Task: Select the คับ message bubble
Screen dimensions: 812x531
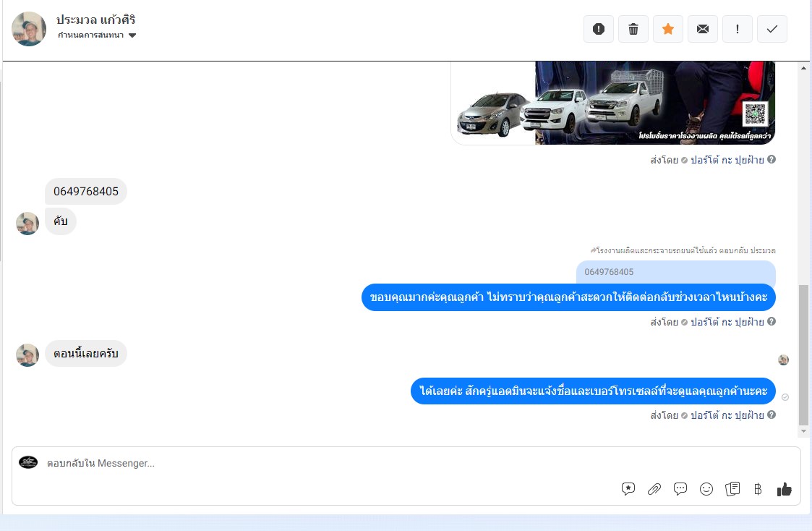Action: [x=61, y=221]
